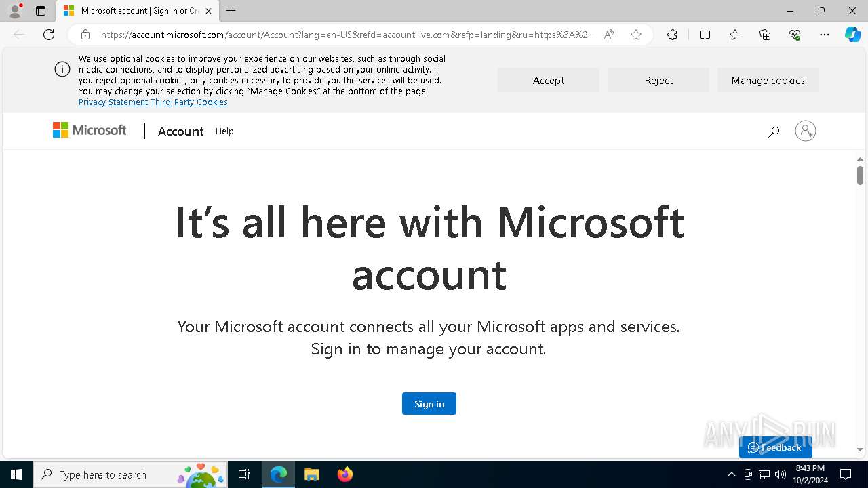868x488 pixels.
Task: Go to Account in site header
Action: click(180, 131)
